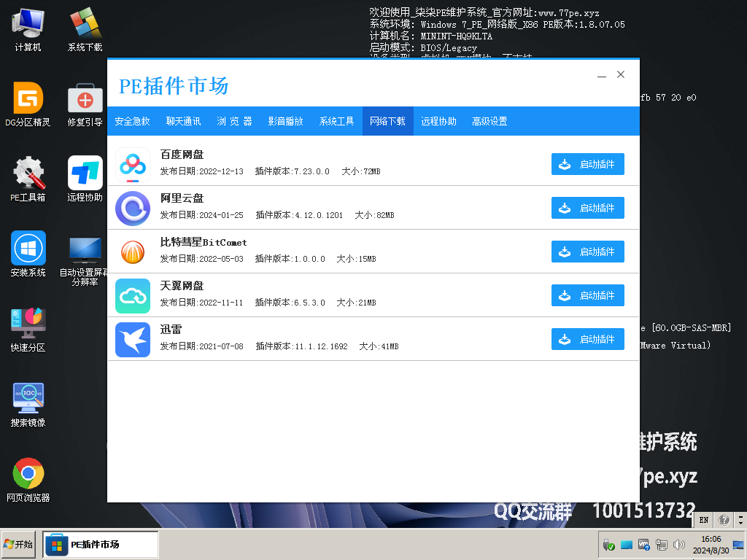Image resolution: width=747 pixels, height=560 pixels.
Task: Switch to the 影音播放 tab
Action: (285, 122)
